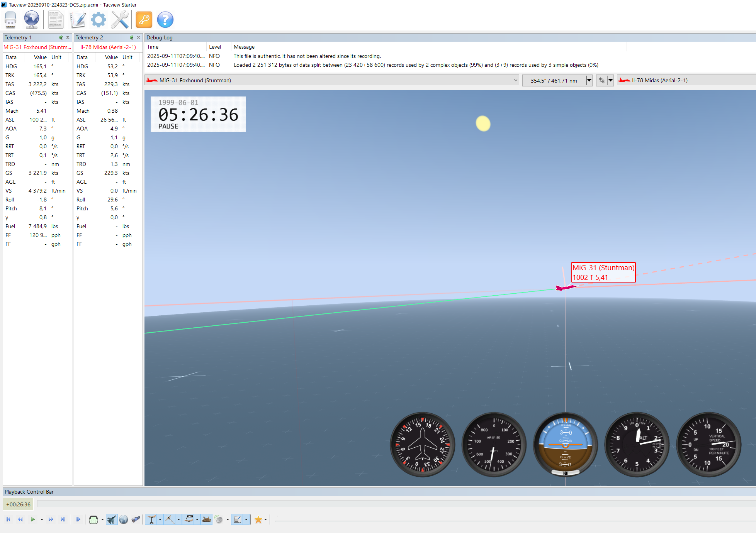Viewport: 756px width, 533px height.
Task: Select the Il-78 Midas secondary object field
Action: tap(686, 80)
